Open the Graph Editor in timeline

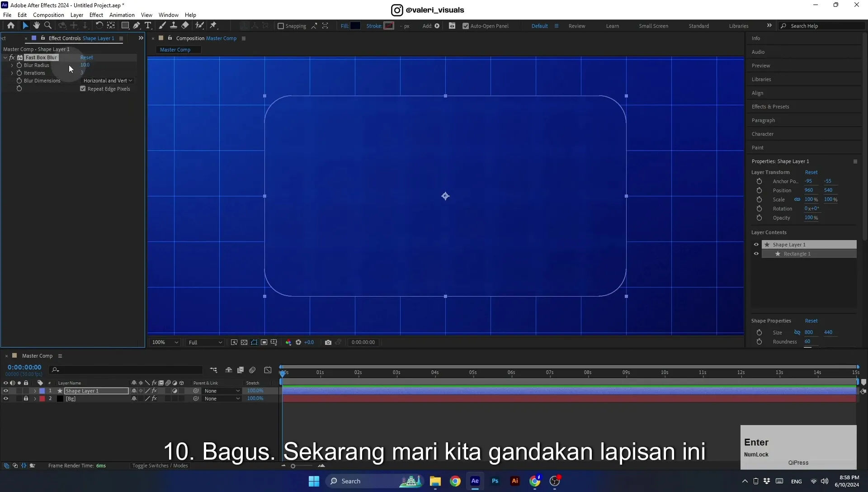[x=268, y=370]
